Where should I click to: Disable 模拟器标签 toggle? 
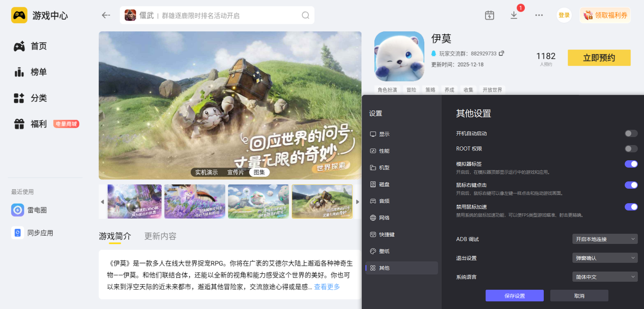[631, 164]
